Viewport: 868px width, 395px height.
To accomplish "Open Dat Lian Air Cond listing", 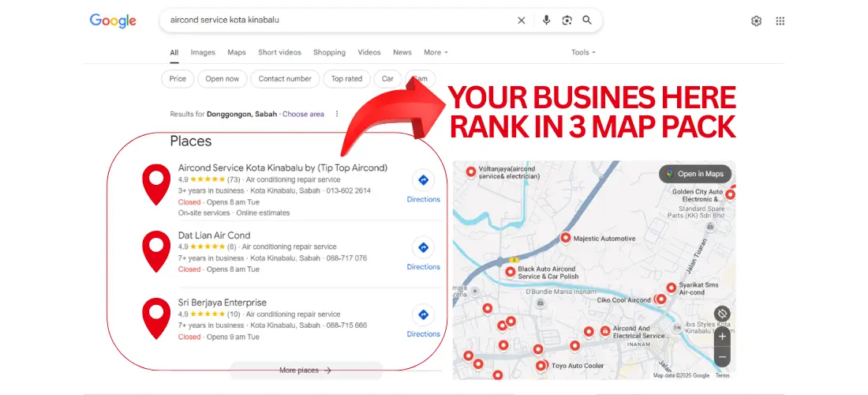I will [x=214, y=235].
